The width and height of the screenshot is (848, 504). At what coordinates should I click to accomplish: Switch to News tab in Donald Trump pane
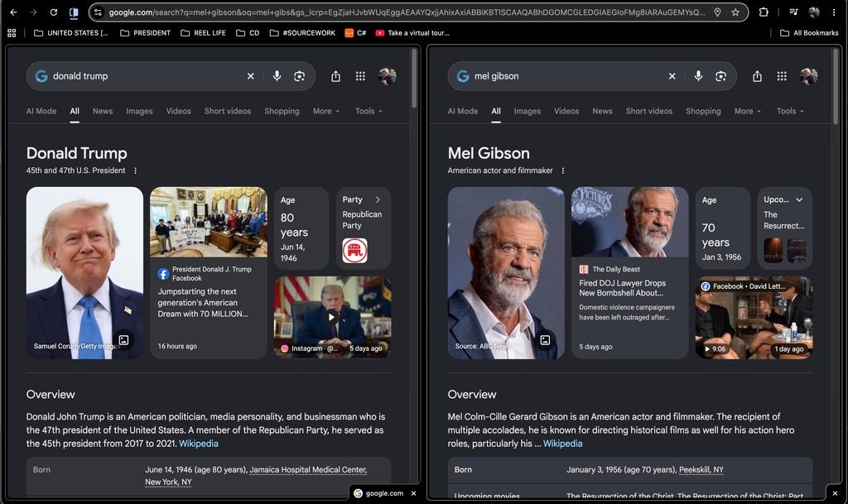pos(102,111)
